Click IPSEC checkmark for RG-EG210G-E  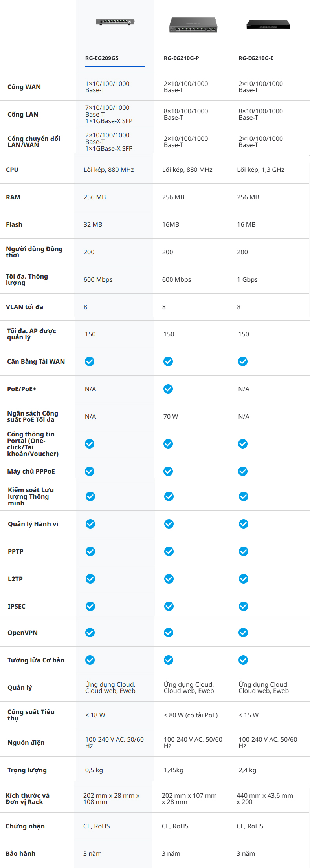244,606
